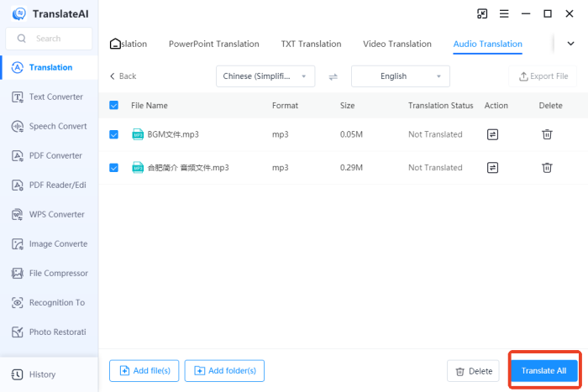
Task: Expand more translation tabs with the chevron
Action: [x=570, y=44]
